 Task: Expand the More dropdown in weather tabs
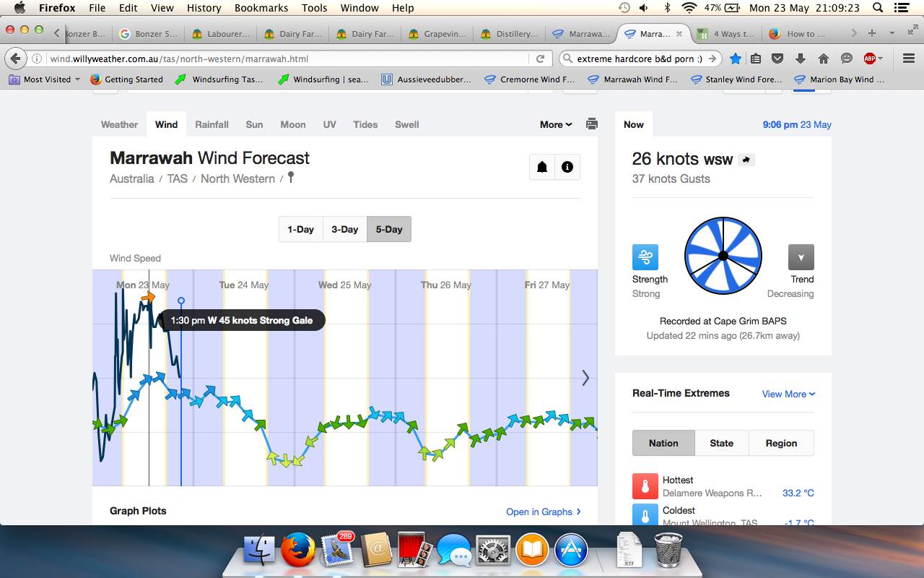(555, 124)
